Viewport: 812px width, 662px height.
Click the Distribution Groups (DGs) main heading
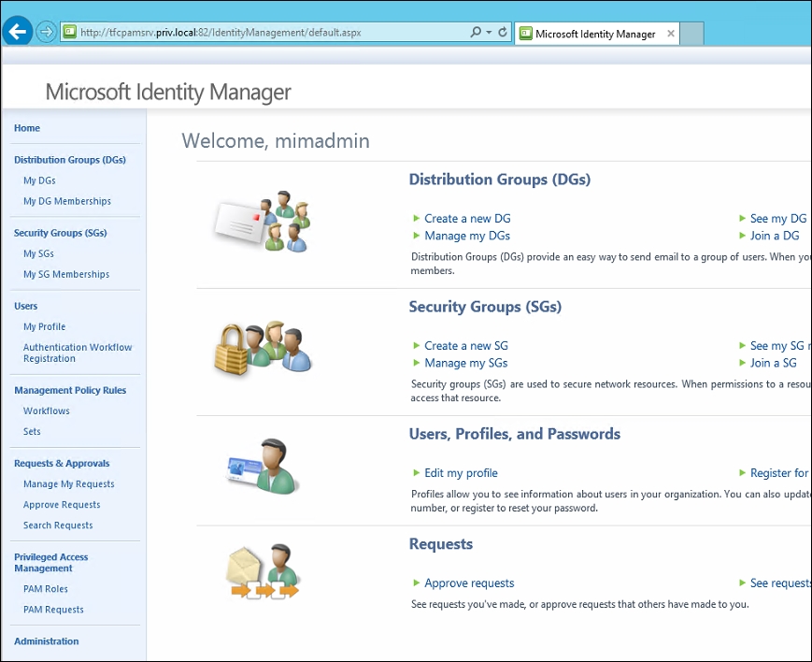pos(500,180)
